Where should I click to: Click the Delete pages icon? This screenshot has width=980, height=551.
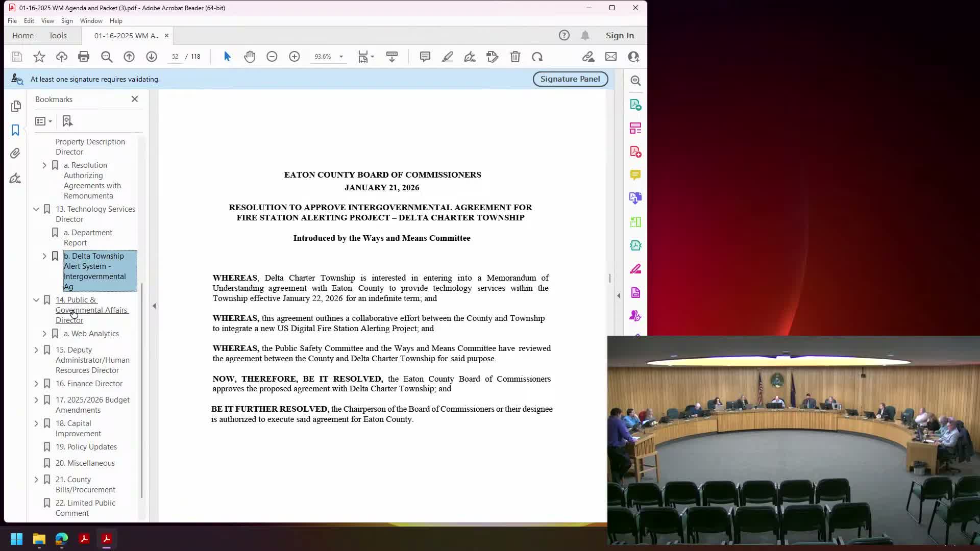point(515,57)
